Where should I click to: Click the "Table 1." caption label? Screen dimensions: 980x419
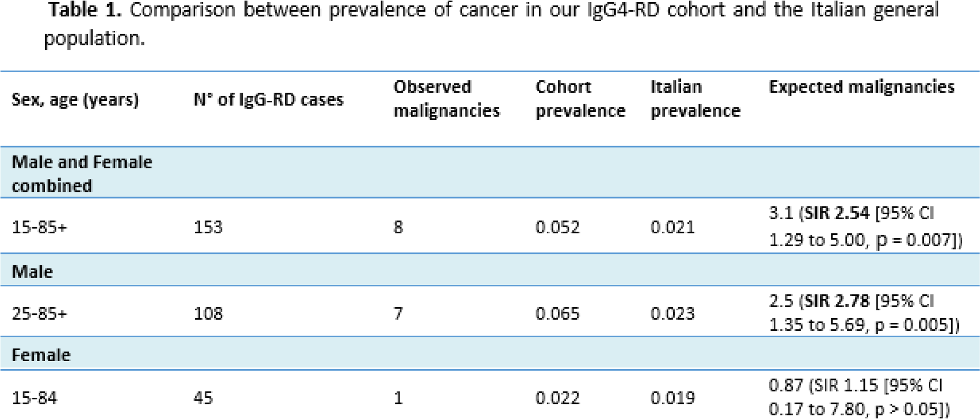click(x=84, y=11)
